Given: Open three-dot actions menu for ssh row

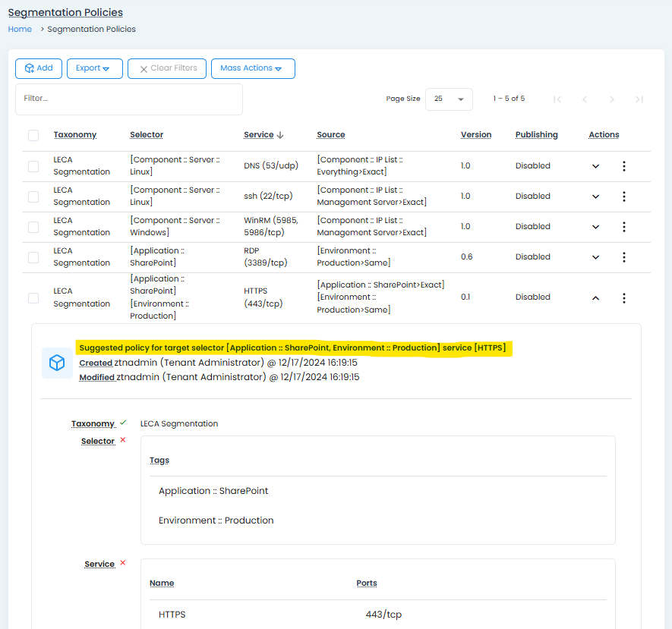Looking at the screenshot, I should click(x=624, y=197).
